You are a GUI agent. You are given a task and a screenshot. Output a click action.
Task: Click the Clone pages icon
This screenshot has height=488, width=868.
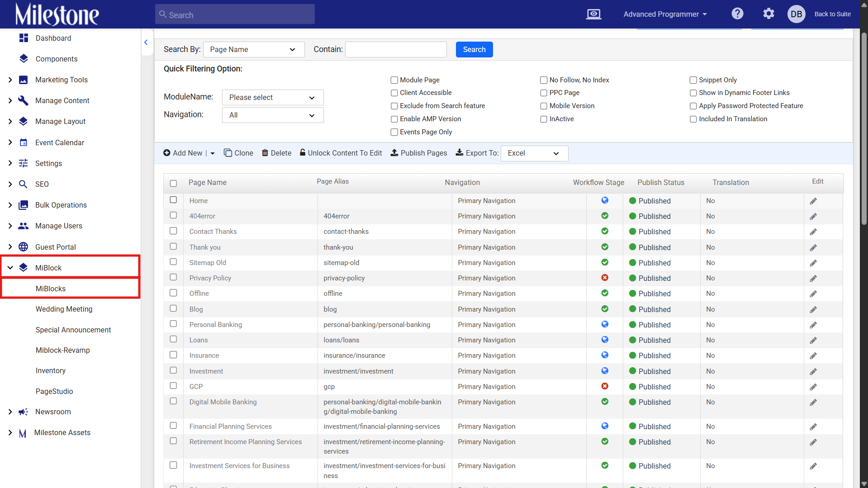228,153
